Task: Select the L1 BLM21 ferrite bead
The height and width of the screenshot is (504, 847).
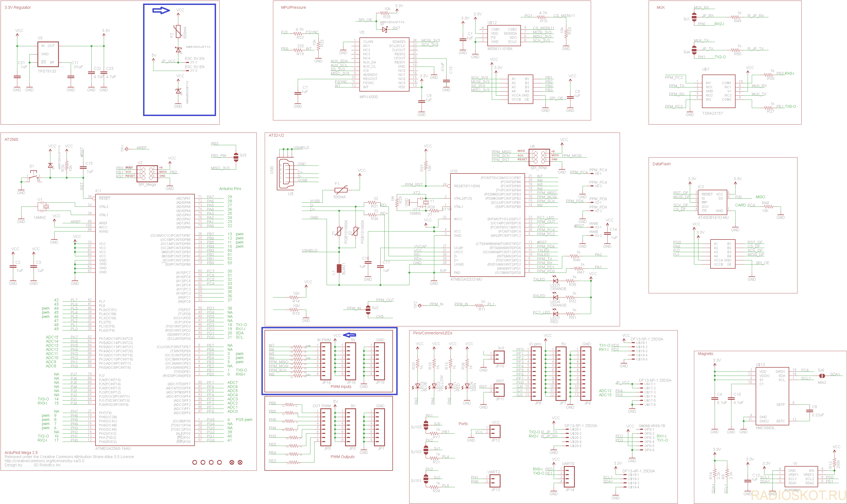Action: (339, 269)
